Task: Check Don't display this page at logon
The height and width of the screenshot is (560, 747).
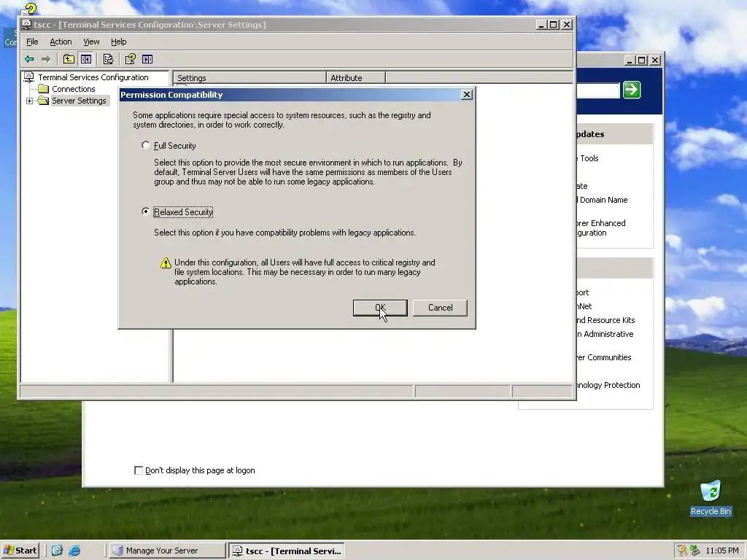Action: [x=139, y=470]
